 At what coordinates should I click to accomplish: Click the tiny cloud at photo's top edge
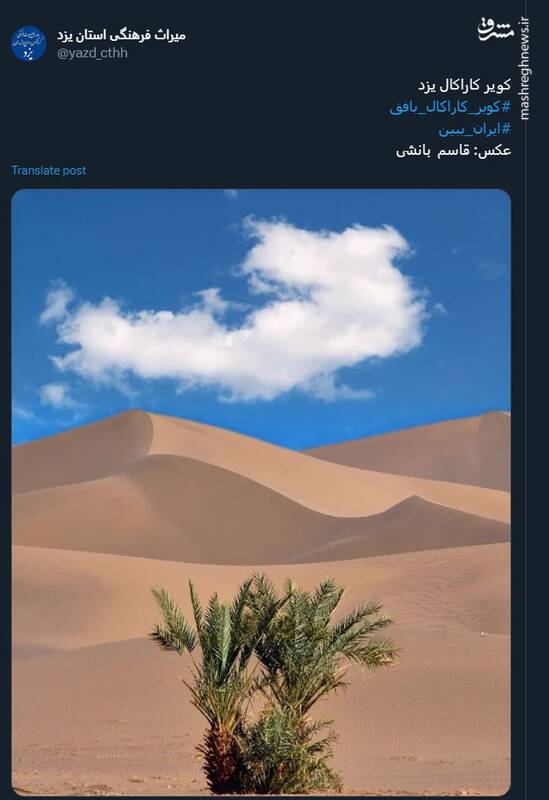pyautogui.click(x=231, y=193)
